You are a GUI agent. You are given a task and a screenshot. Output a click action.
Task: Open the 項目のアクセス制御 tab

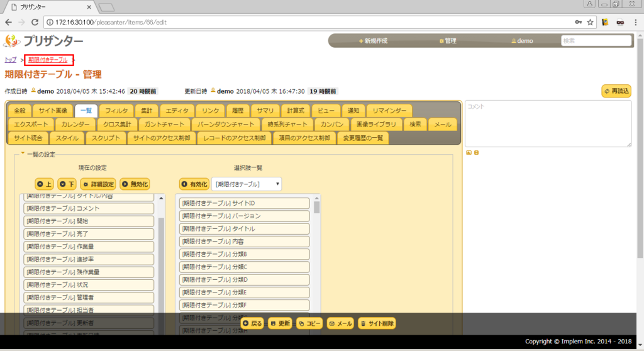[304, 138]
